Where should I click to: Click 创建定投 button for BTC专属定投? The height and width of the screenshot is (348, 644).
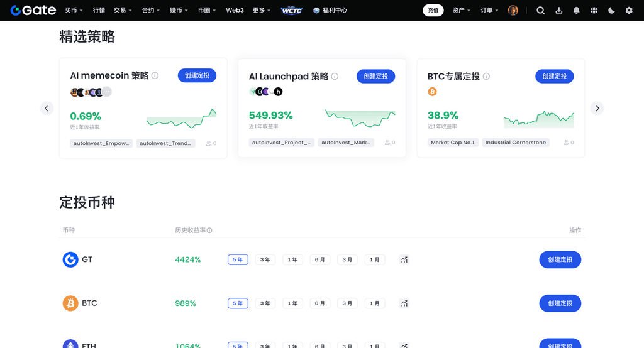pos(554,76)
